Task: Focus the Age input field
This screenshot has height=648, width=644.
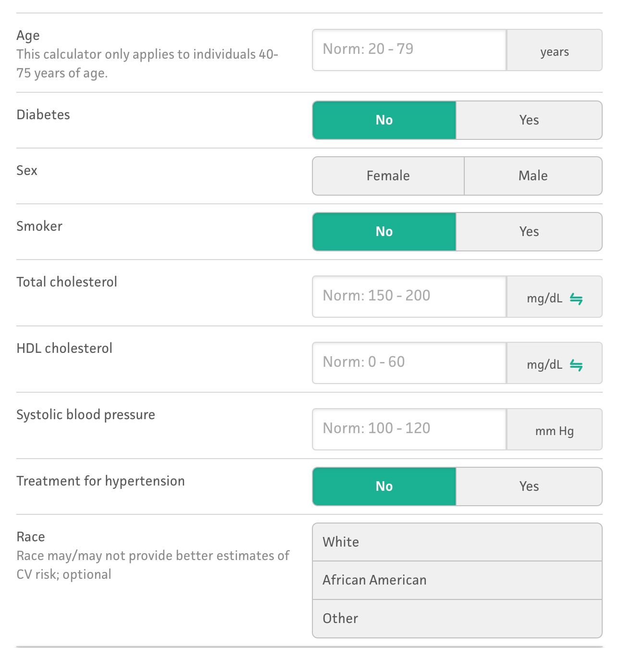Action: (x=409, y=50)
